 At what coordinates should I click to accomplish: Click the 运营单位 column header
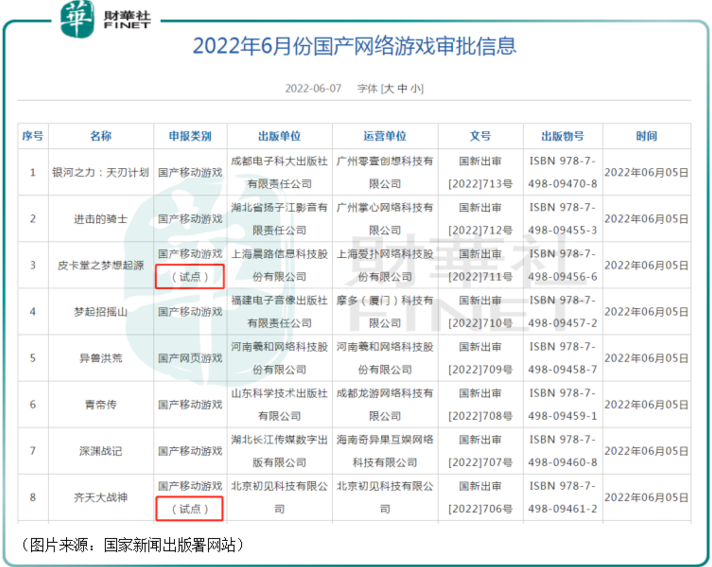(384, 136)
